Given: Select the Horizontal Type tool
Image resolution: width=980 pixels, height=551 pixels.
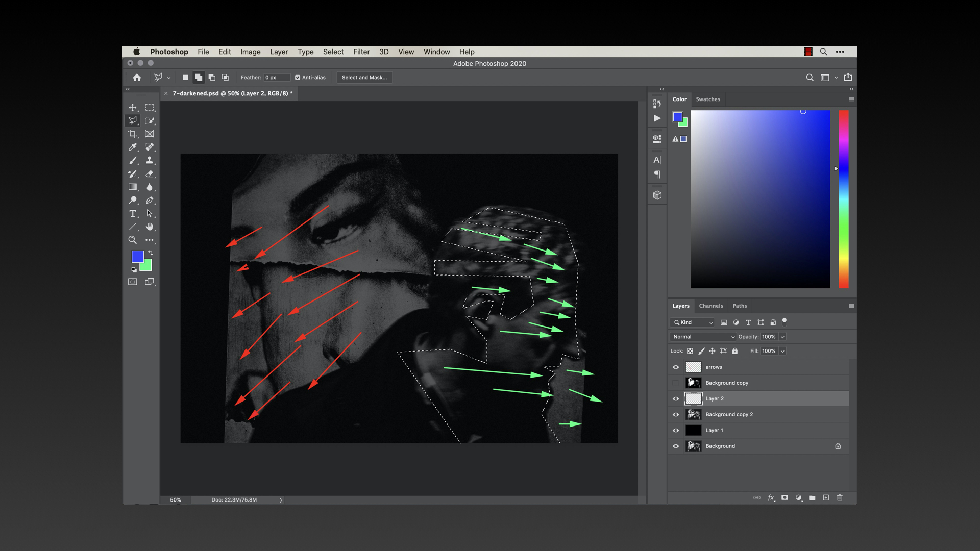Looking at the screenshot, I should coord(133,214).
